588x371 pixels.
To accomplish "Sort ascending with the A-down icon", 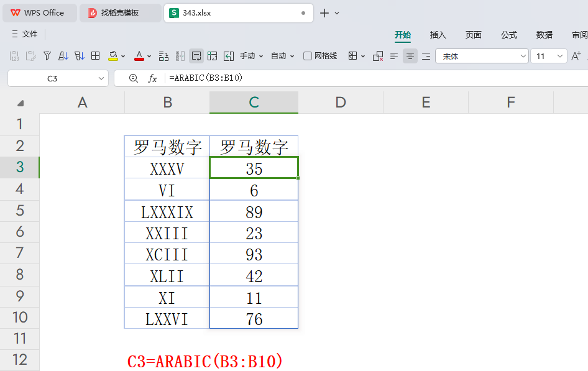I will tap(63, 56).
